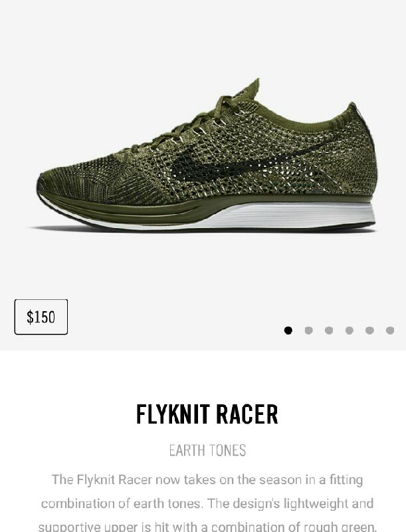Viewport: 406px width, 532px height.
Task: Open the last carousel image dot
Action: [390, 331]
